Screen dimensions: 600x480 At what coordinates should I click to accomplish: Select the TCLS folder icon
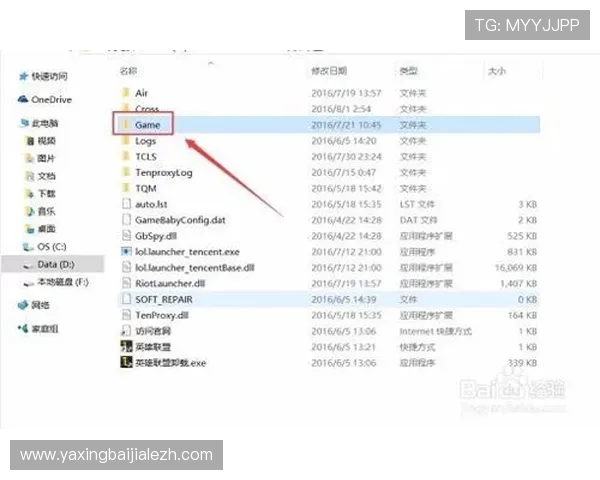126,156
